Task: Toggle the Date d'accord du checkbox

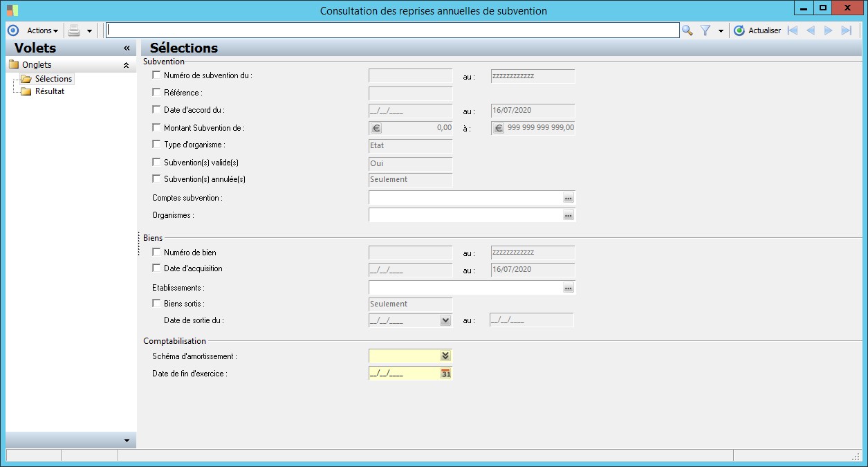Action: (x=156, y=109)
